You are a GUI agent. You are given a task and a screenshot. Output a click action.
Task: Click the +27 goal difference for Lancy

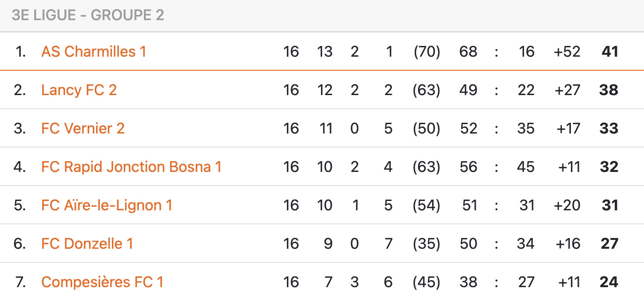tap(567, 90)
